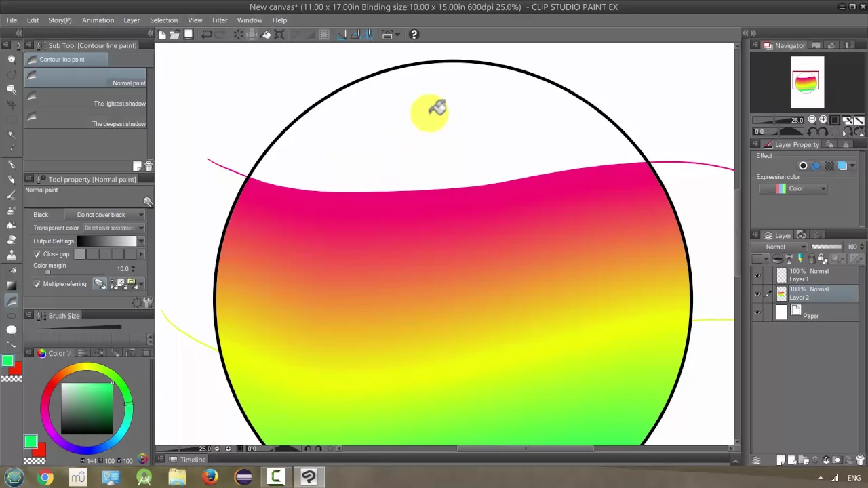Open the Edit menu

33,20
